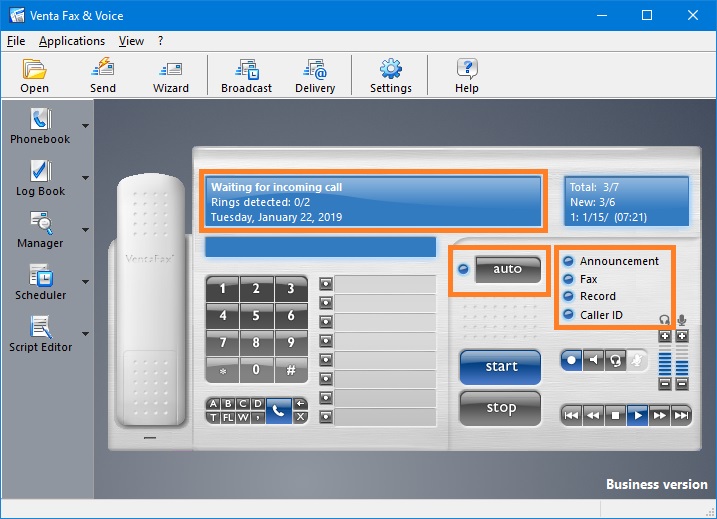Viewport: 717px width, 519px height.
Task: Launch the Manager from the sidebar
Action: coord(40,230)
